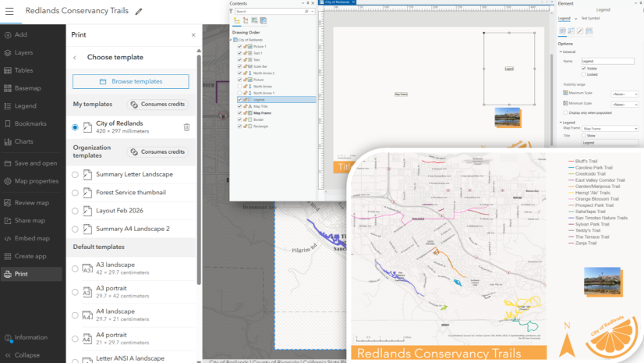Uncheck the Visible checkbox
Screen dimensions: 644x363
pos(584,69)
